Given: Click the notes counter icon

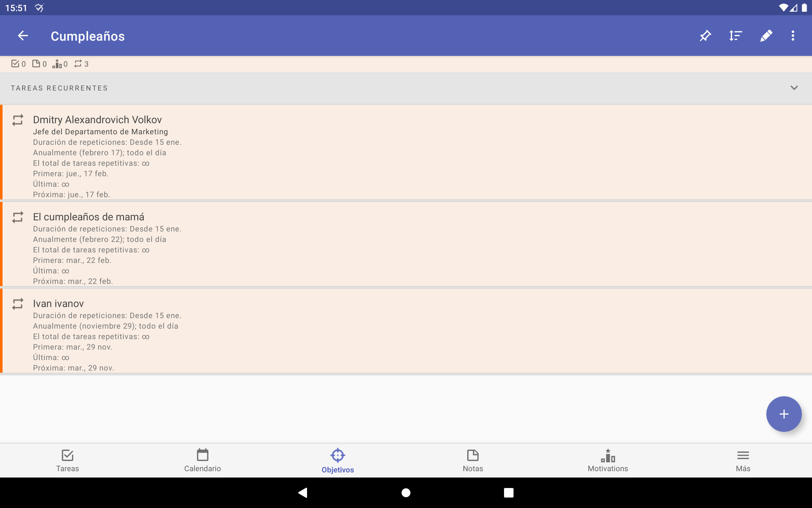Looking at the screenshot, I should [36, 63].
